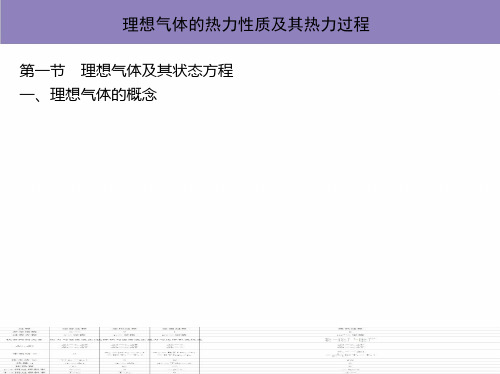
Task: Select the 第一节 section label
Action: click(42, 71)
